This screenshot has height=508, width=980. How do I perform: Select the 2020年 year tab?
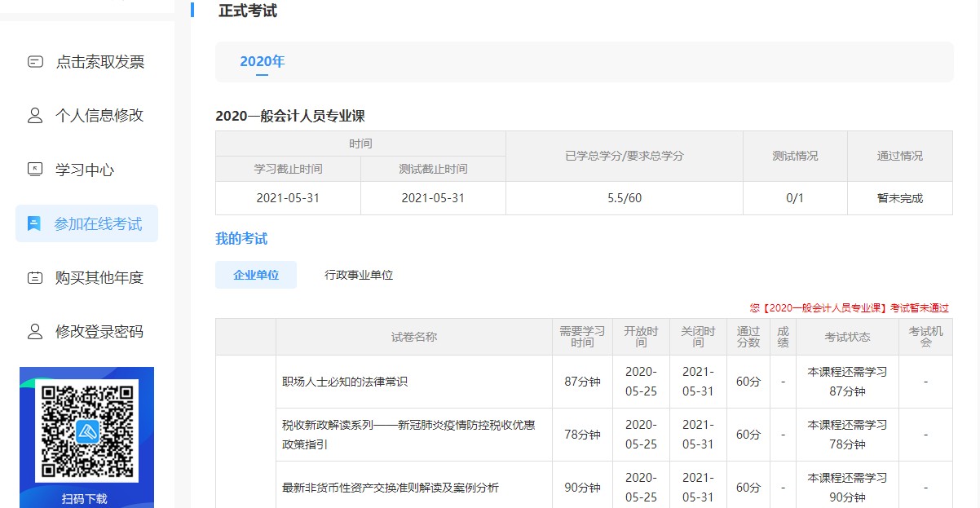click(262, 61)
